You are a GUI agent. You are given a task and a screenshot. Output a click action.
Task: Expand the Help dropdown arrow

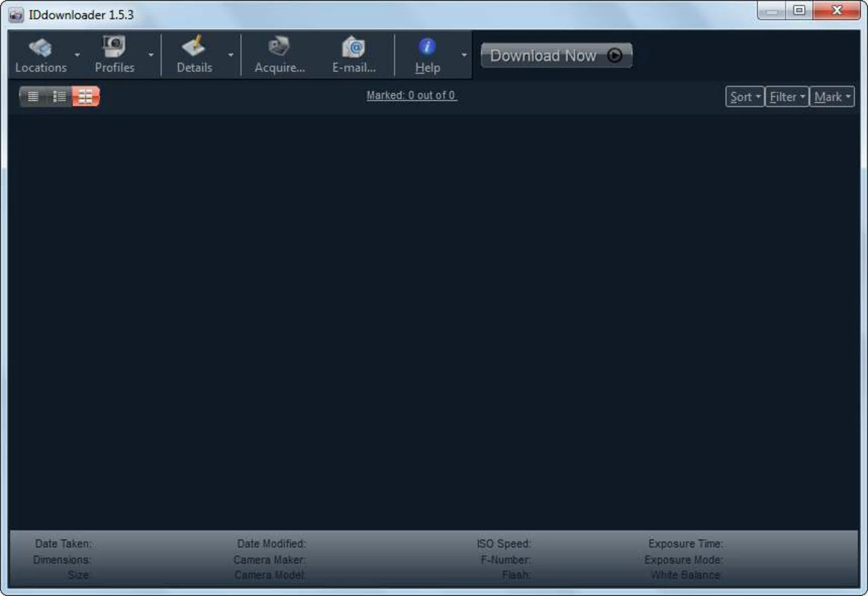[464, 55]
